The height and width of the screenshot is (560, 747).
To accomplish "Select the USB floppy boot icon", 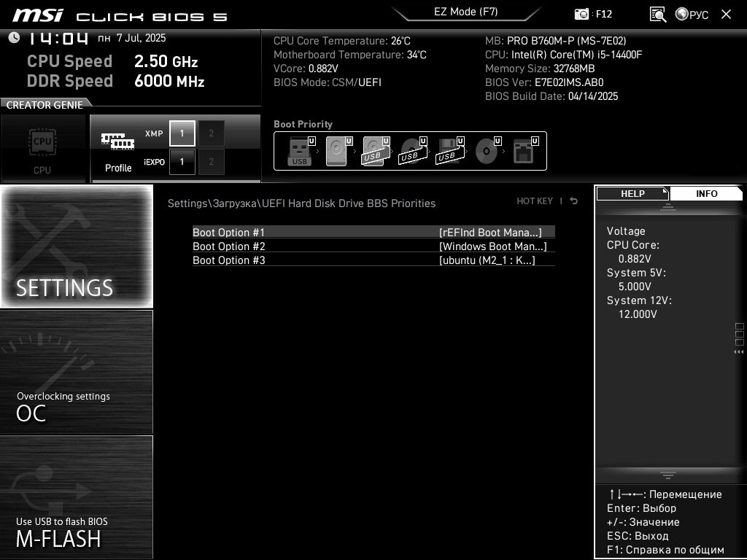I will point(449,151).
